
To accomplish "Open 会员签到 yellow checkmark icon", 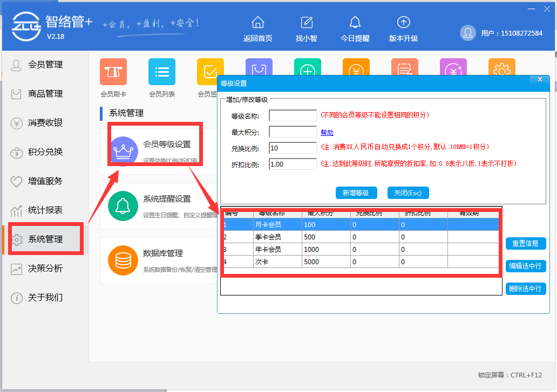I will coord(210,72).
